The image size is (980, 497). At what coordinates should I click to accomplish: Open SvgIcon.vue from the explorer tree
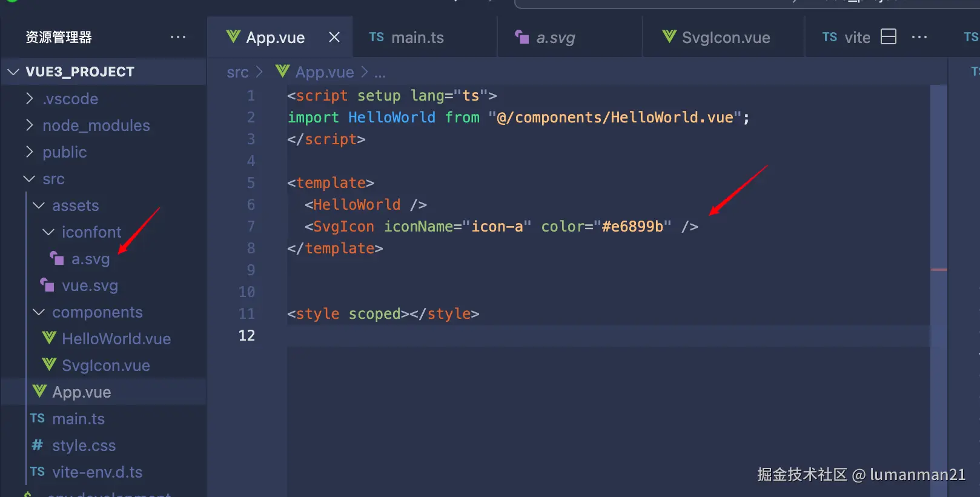(x=105, y=365)
